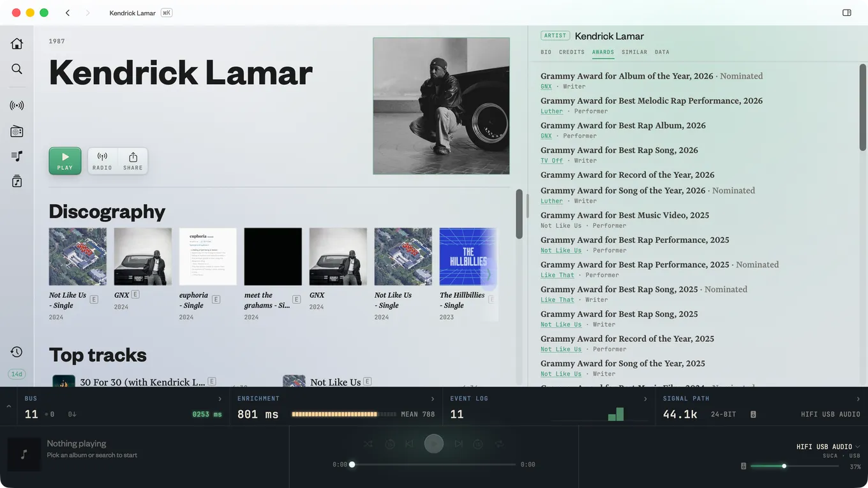Image resolution: width=868 pixels, height=488 pixels.
Task: Share the artist page
Action: tap(133, 161)
